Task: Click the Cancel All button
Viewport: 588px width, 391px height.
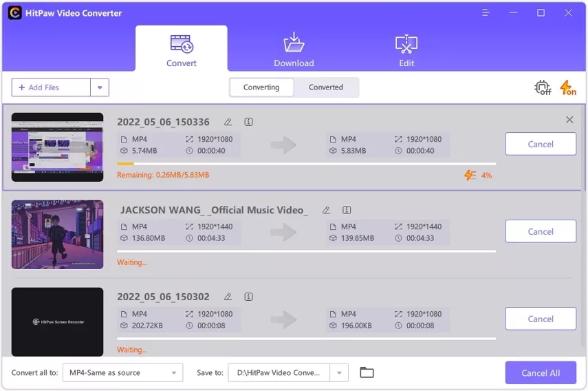Action: [x=541, y=372]
